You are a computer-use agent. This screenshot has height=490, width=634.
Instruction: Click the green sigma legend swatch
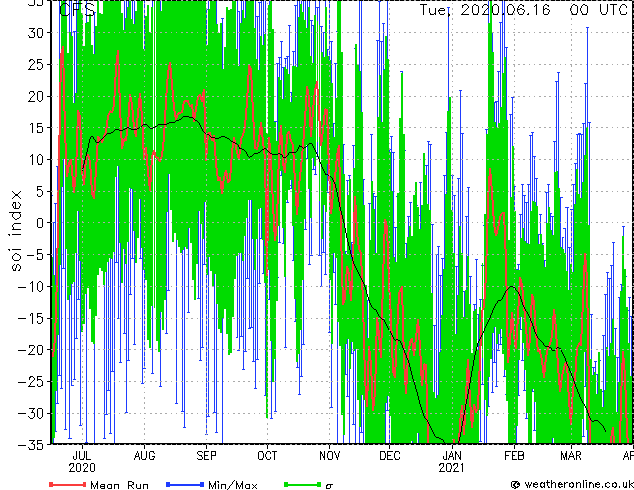coord(303,484)
